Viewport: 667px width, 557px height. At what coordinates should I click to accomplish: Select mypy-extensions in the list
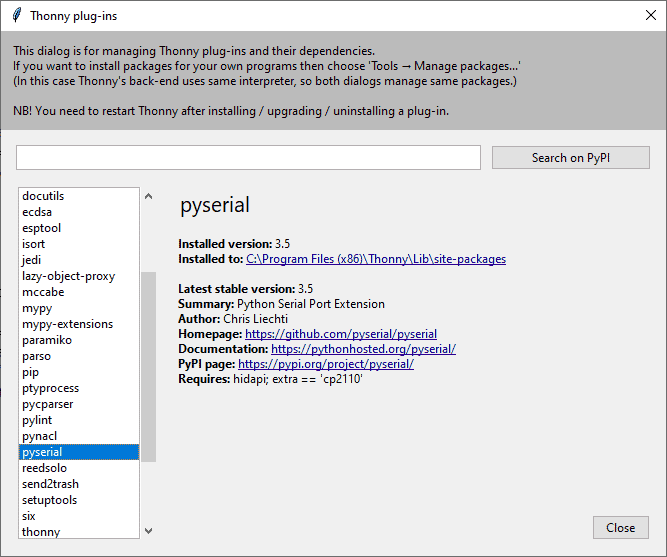pyautogui.click(x=79, y=324)
